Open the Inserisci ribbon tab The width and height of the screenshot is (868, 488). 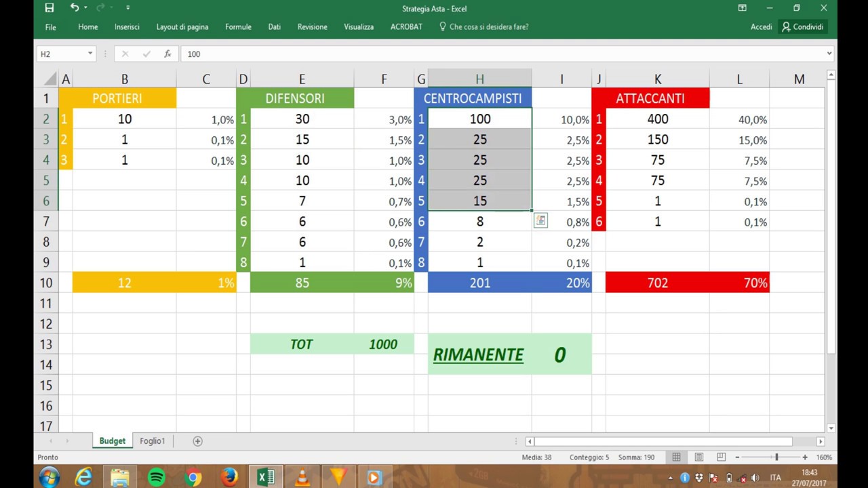click(x=127, y=27)
